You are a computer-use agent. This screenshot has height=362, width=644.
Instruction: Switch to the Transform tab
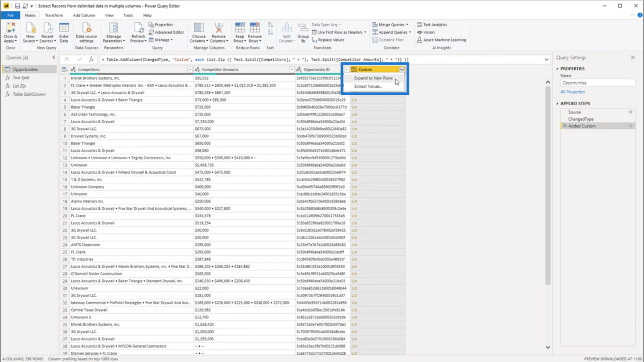(54, 15)
